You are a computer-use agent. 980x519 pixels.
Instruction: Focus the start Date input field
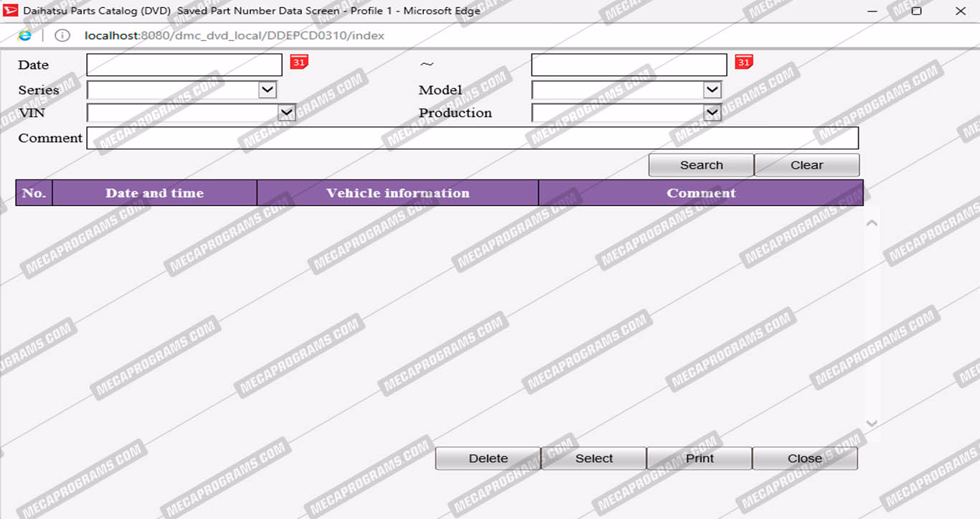[x=184, y=65]
